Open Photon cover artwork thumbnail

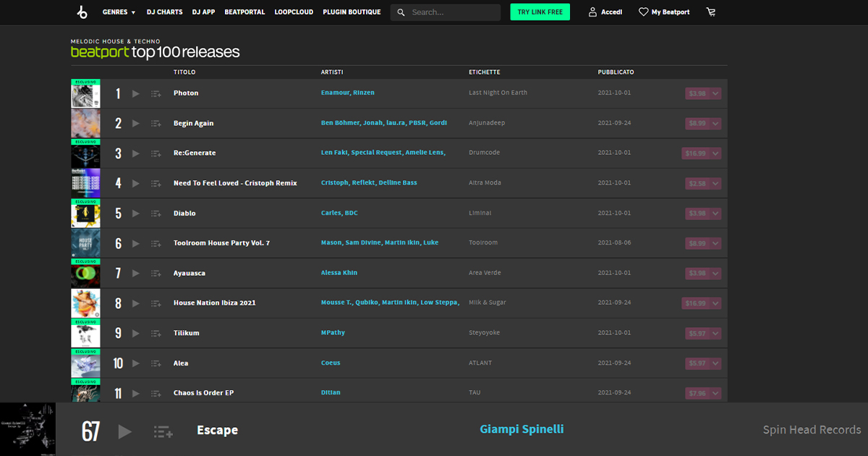(x=85, y=93)
